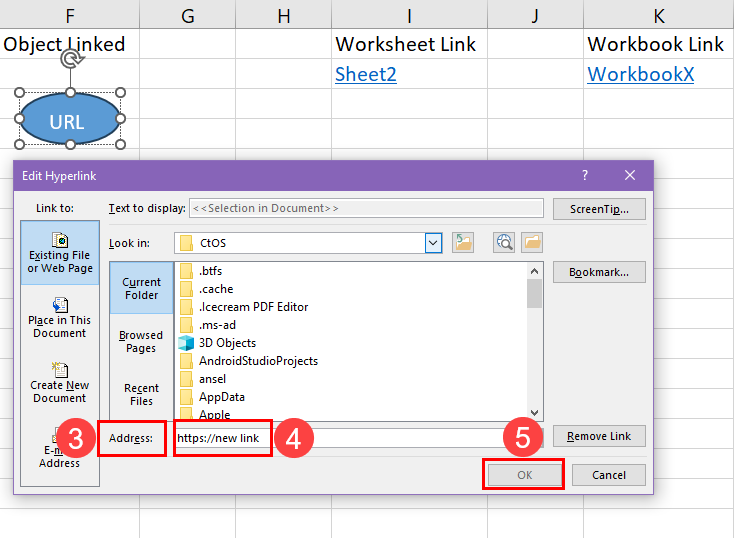Click the Cancel button
This screenshot has width=734, height=538.
point(609,475)
